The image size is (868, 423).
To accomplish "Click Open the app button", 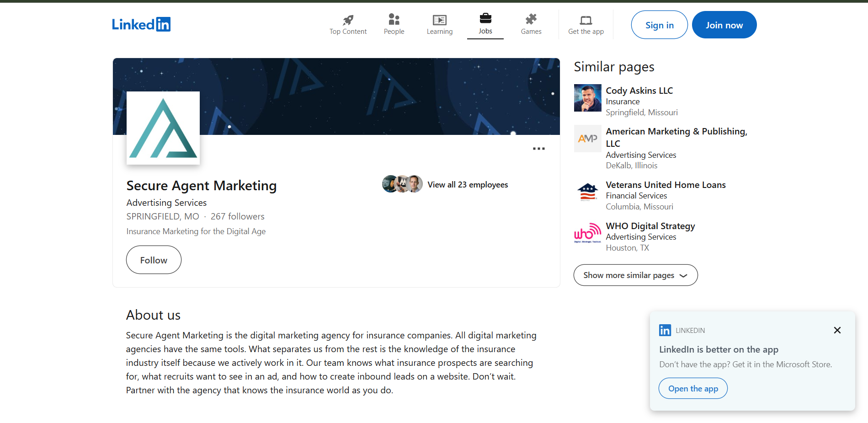I will pyautogui.click(x=693, y=388).
